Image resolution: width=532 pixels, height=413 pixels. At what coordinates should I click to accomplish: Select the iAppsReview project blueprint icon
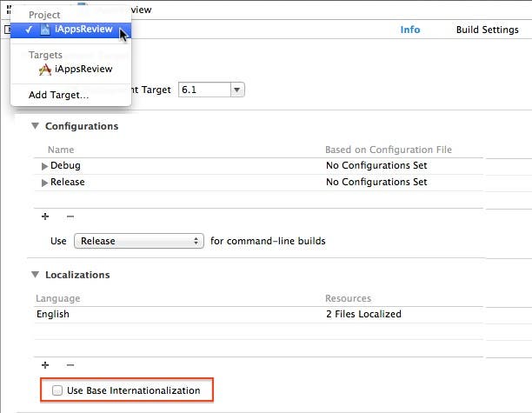click(x=45, y=30)
